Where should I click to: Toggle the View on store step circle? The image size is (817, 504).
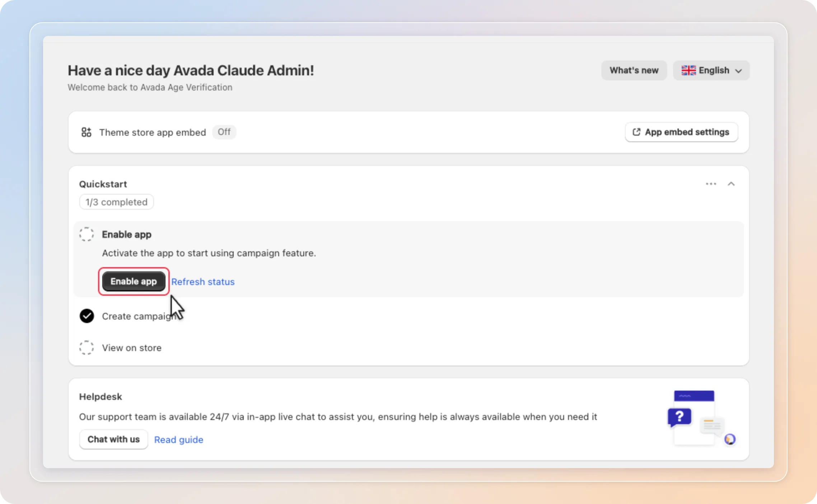coord(87,347)
